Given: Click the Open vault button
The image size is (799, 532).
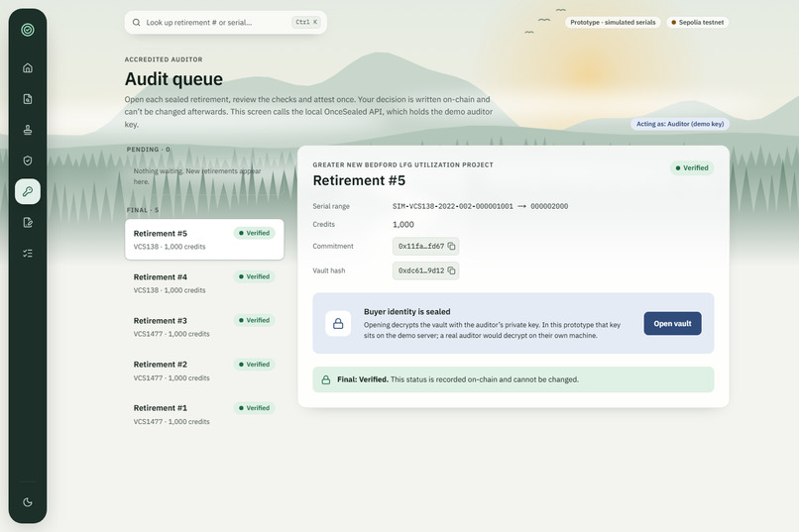Looking at the screenshot, I should [x=672, y=323].
